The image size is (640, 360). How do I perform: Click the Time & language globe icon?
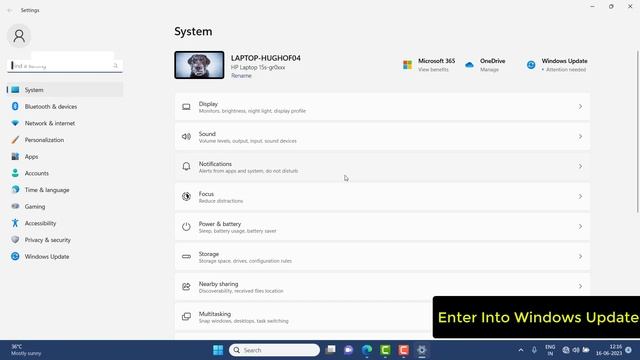click(x=15, y=190)
